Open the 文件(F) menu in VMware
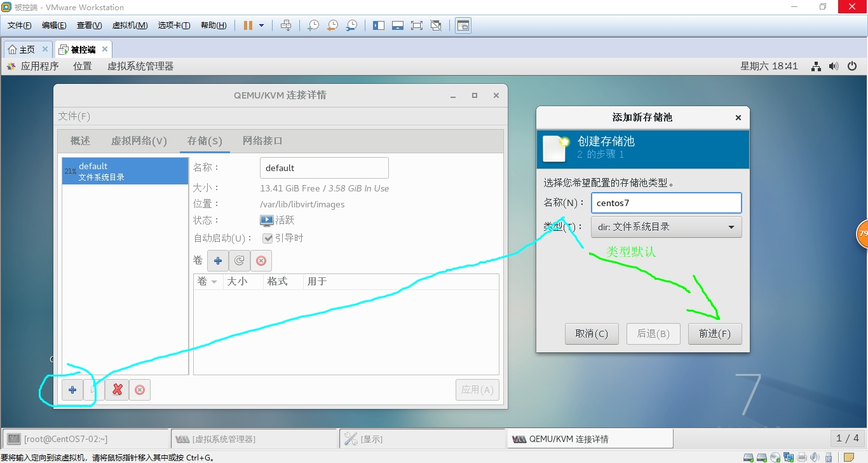The image size is (868, 463). click(x=20, y=25)
